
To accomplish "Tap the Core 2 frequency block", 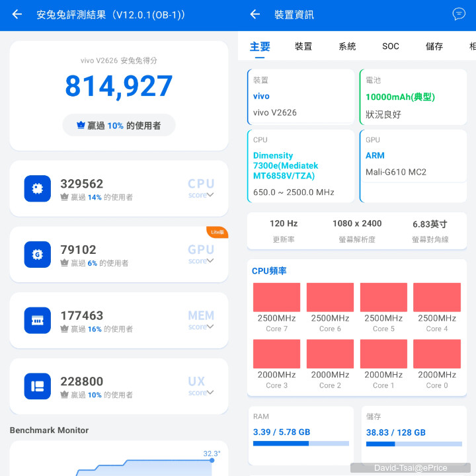I will pyautogui.click(x=330, y=354).
